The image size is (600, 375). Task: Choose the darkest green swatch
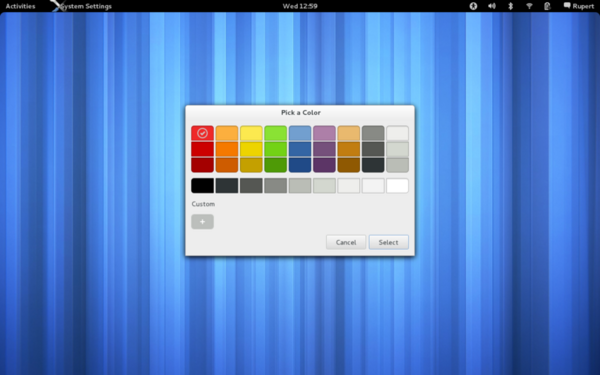[x=276, y=165]
